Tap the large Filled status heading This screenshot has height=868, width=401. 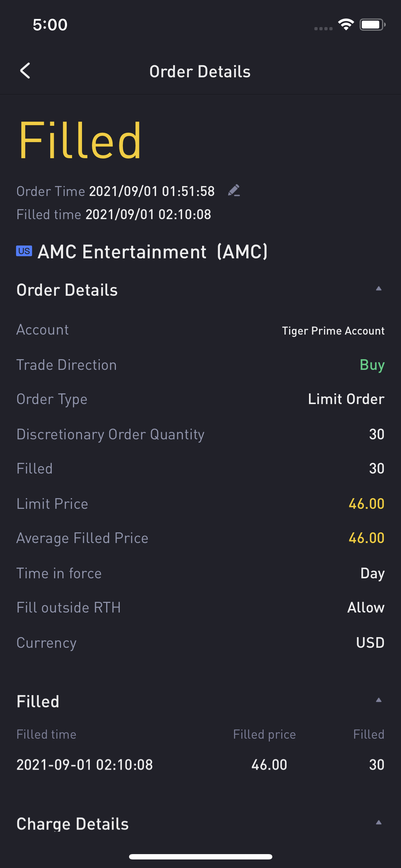pos(80,140)
